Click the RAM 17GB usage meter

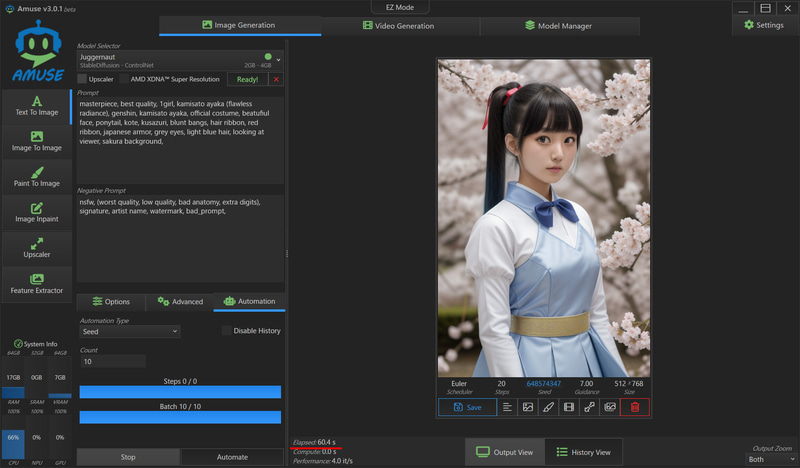[x=13, y=378]
